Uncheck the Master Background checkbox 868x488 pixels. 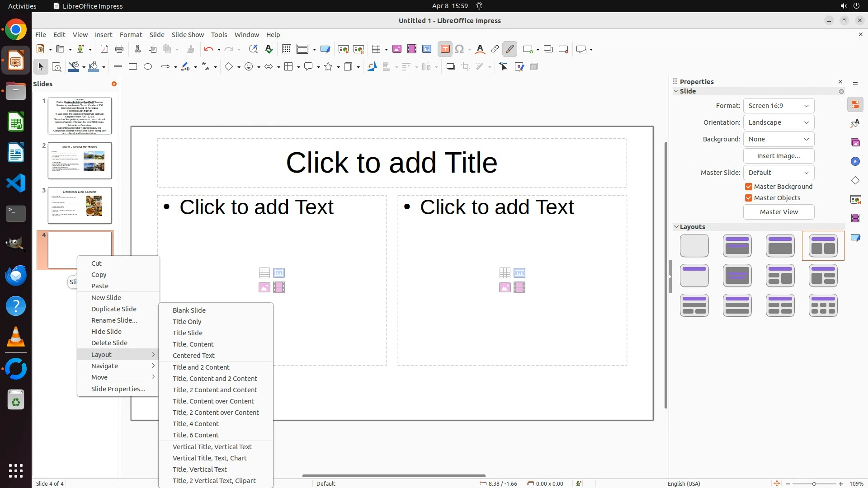[x=749, y=187]
